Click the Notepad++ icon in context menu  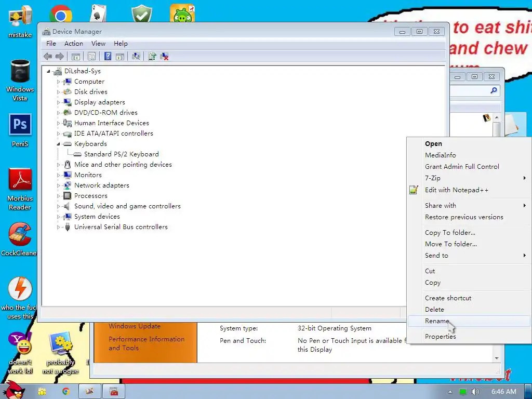coord(414,190)
